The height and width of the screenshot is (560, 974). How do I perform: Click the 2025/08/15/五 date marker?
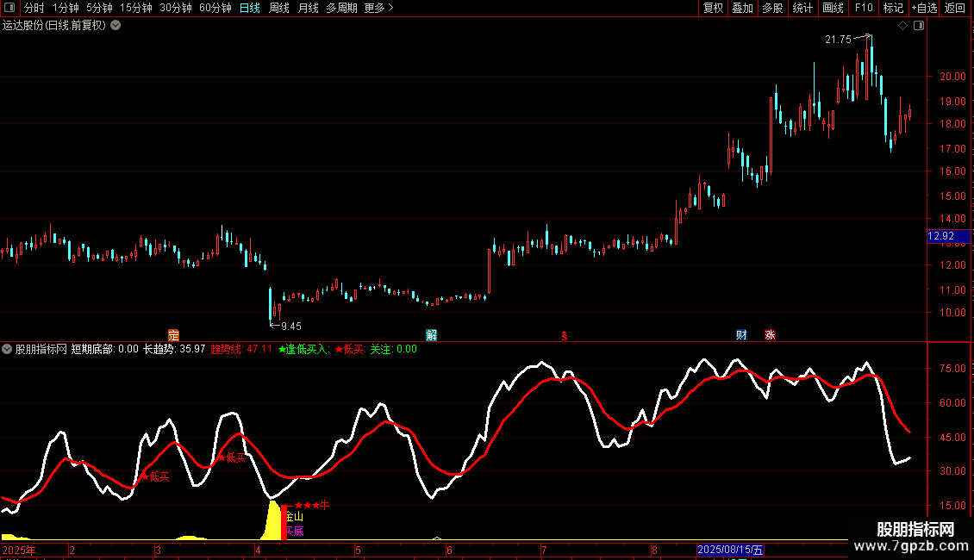pyautogui.click(x=730, y=550)
